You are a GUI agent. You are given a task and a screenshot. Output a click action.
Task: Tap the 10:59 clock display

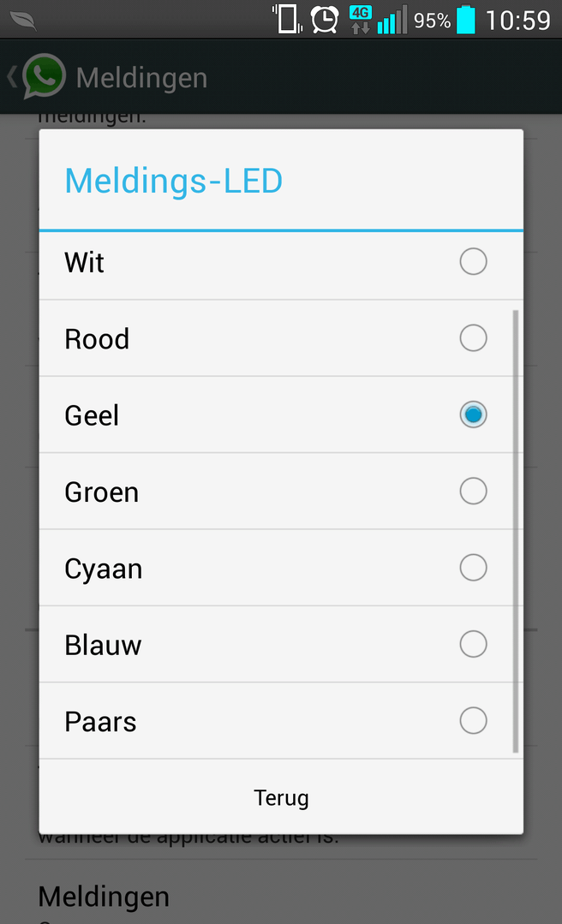pyautogui.click(x=517, y=21)
